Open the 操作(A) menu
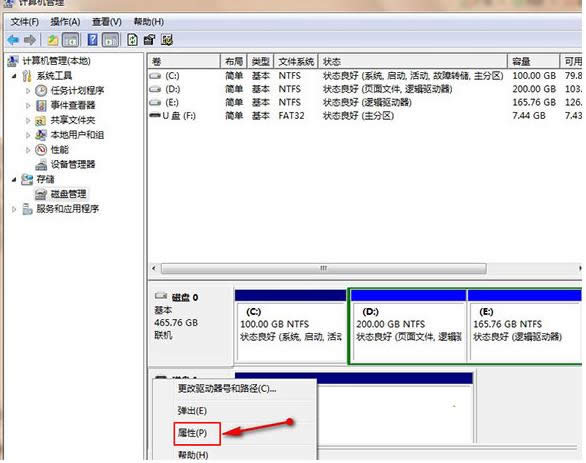The width and height of the screenshot is (586, 463). pos(65,22)
